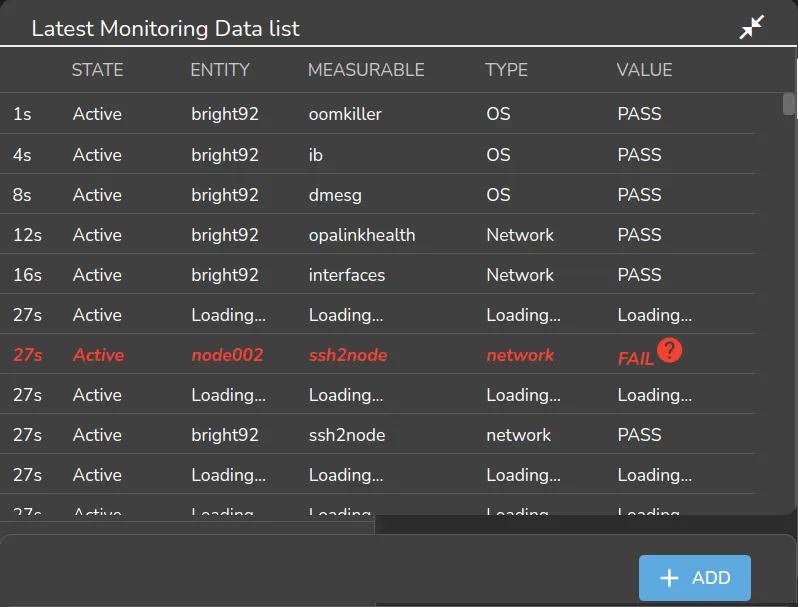Viewport: 798px width, 607px height.
Task: Sort by the MEASURABLE column header
Action: 366,70
